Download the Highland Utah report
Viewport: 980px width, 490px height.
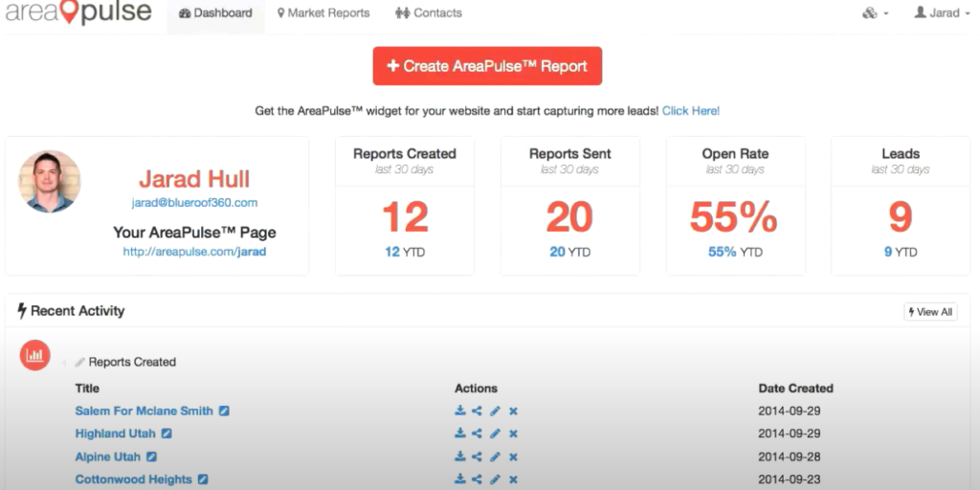click(460, 434)
